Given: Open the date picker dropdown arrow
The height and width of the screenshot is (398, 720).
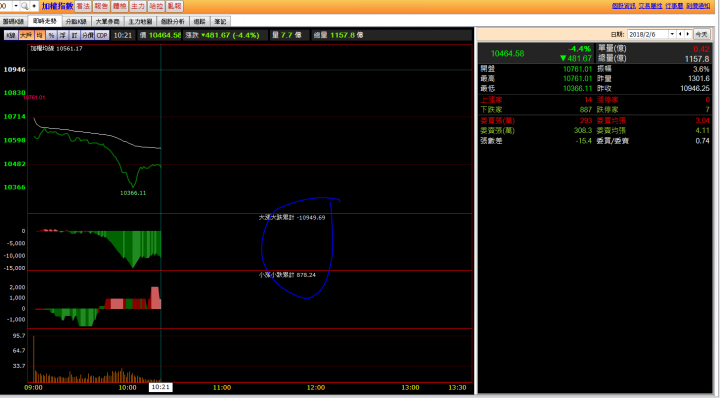Looking at the screenshot, I should (x=672, y=34).
